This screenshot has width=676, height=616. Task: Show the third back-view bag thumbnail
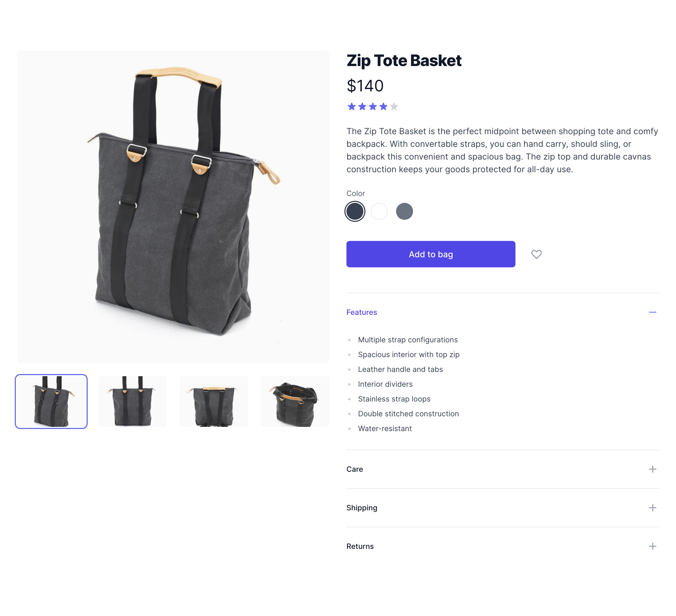point(214,401)
